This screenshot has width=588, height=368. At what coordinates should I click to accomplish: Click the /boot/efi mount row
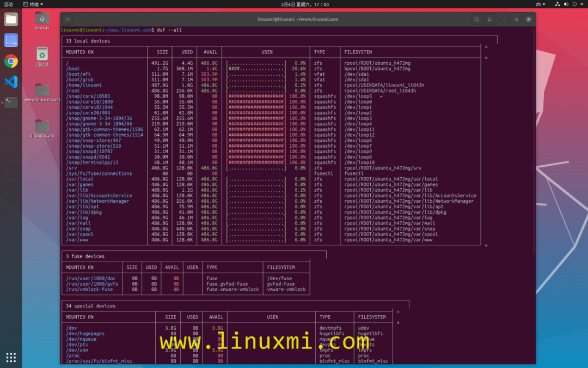click(271, 74)
